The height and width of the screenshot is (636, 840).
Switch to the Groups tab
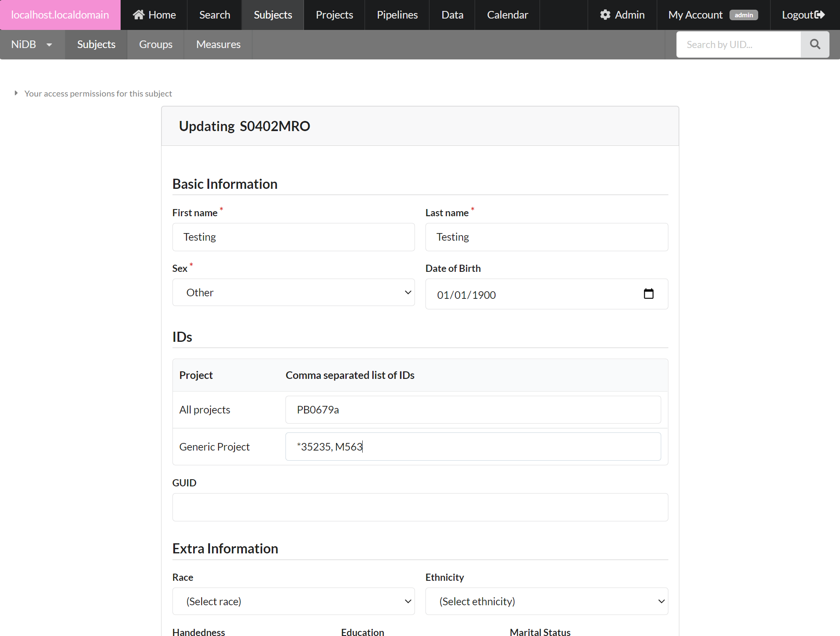[155, 44]
